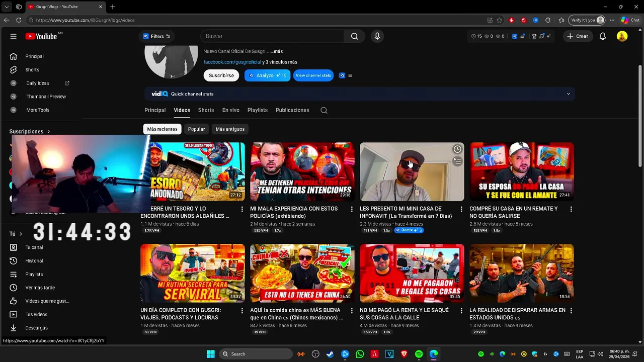Open the vidIQ list icon in header toolbar
Viewport: 644px width, 362px height.
tap(523, 36)
